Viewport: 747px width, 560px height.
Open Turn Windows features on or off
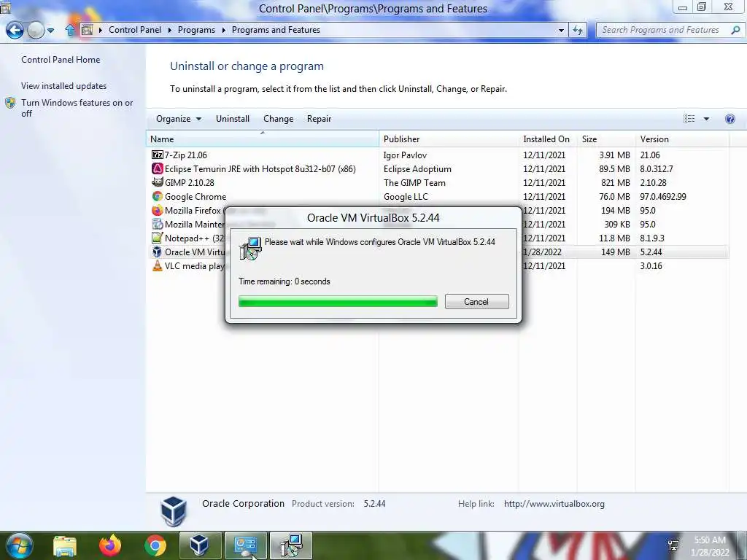coord(77,108)
